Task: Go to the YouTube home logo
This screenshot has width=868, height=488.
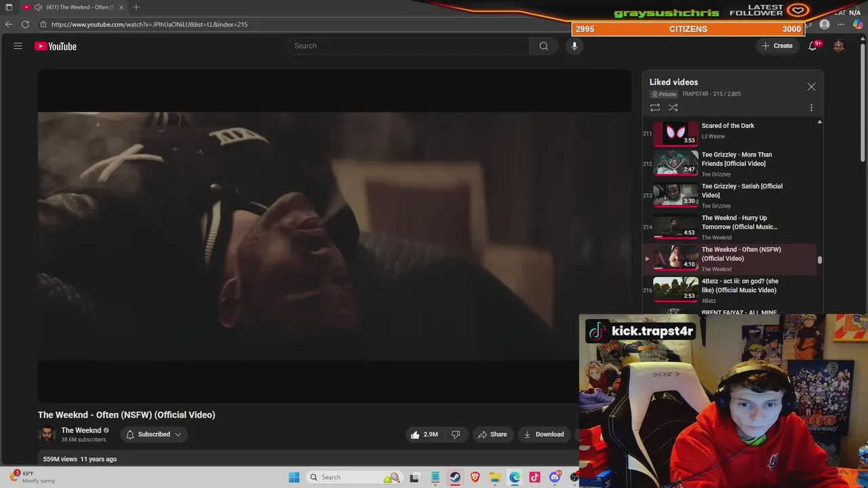Action: [56, 46]
